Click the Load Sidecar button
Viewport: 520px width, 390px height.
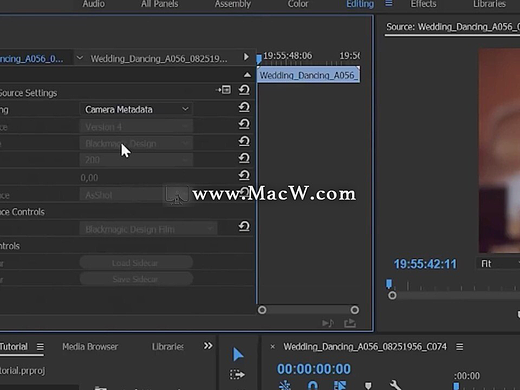[x=136, y=263]
